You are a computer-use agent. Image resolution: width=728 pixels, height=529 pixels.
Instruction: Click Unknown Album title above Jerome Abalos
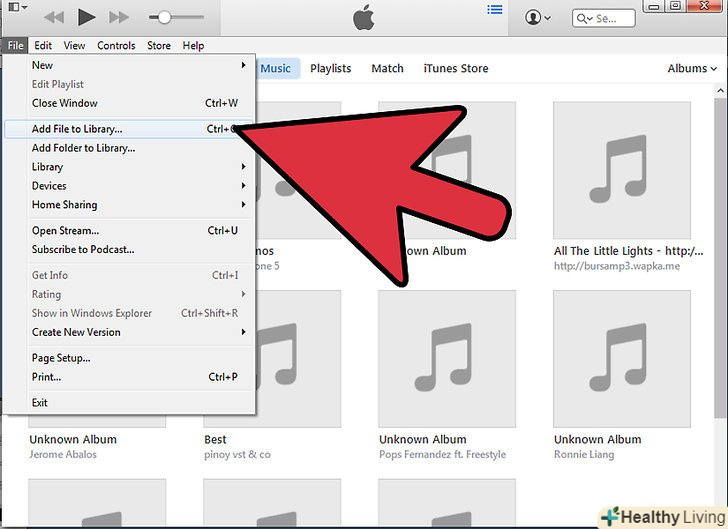73,439
